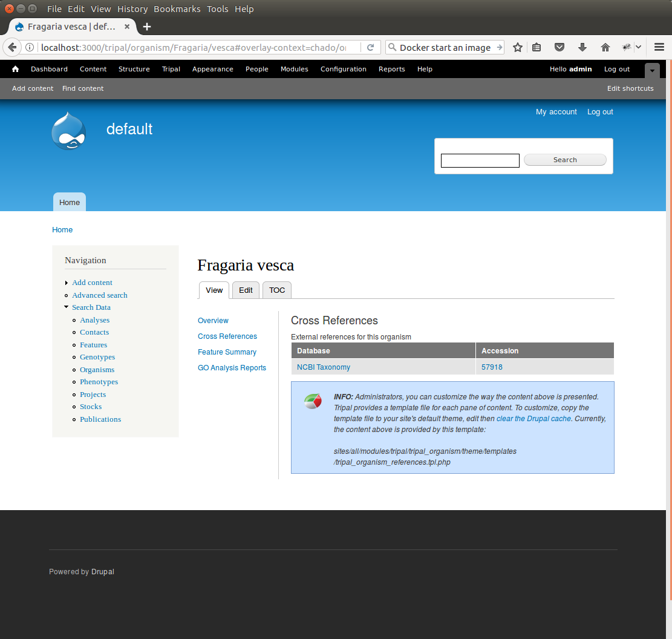Open the Tripal admin menu

(171, 69)
